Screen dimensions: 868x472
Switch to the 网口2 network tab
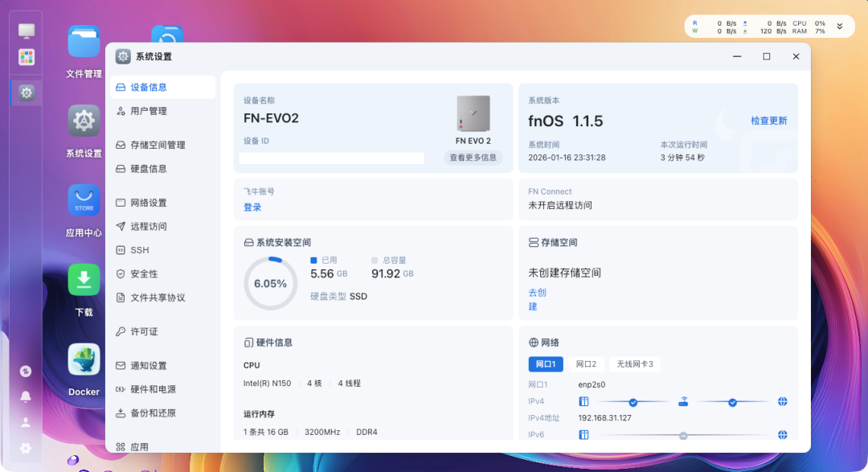(586, 363)
